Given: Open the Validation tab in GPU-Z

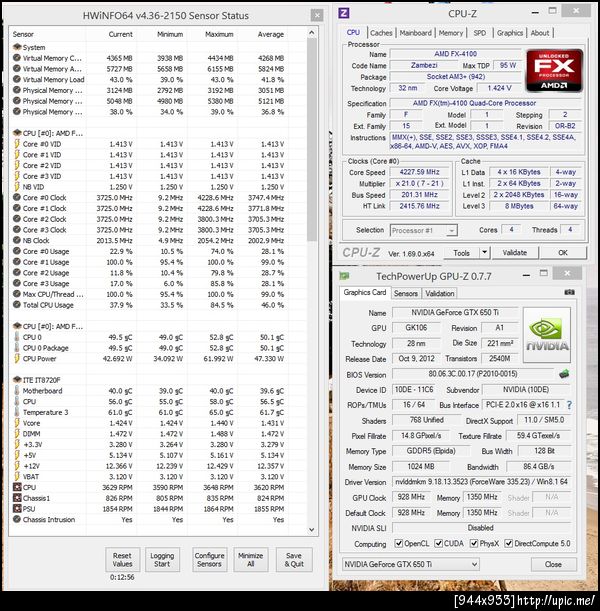Looking at the screenshot, I should (x=439, y=293).
